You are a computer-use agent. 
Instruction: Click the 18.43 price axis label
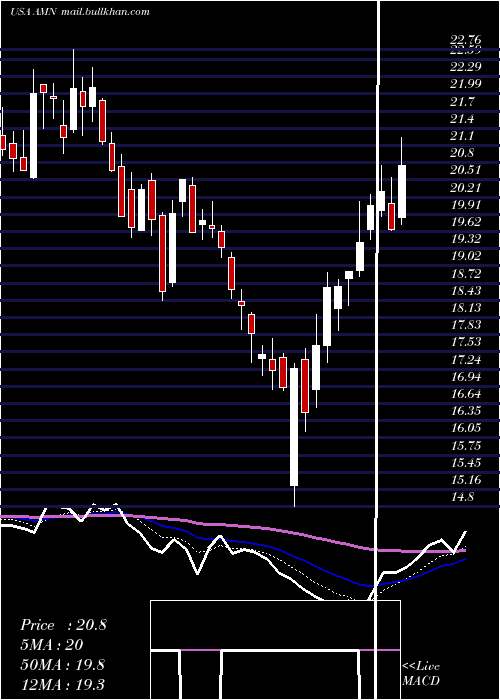[466, 291]
